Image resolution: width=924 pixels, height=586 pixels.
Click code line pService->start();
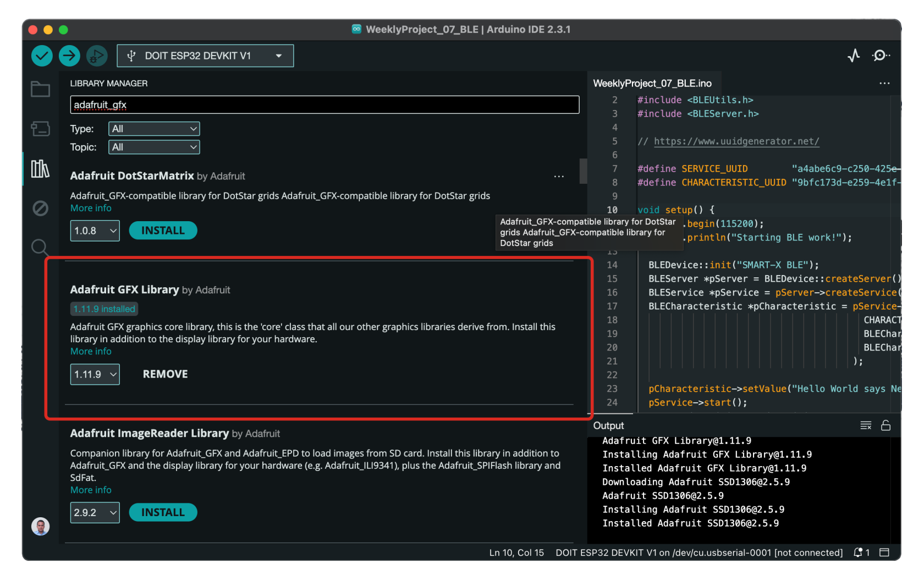pyautogui.click(x=698, y=403)
